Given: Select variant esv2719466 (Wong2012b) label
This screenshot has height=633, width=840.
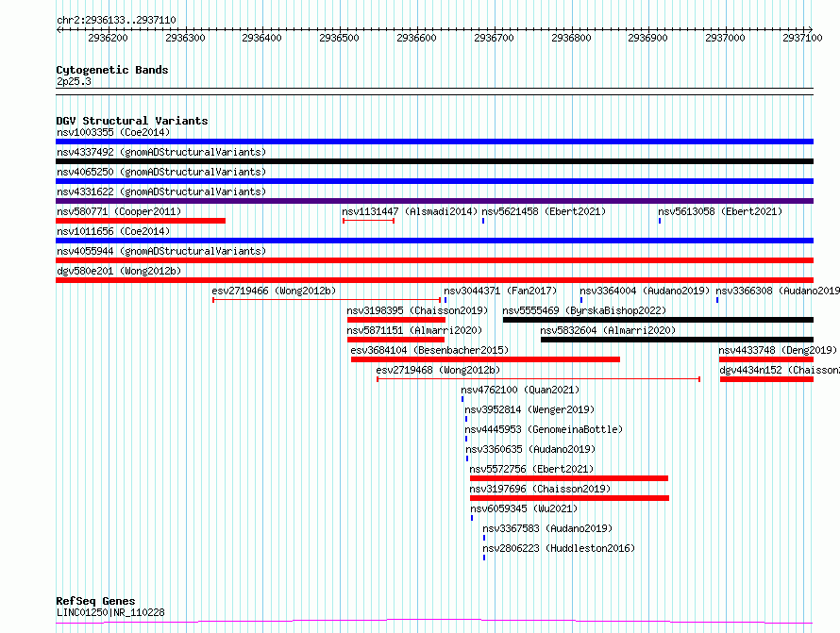Looking at the screenshot, I should 274,291.
